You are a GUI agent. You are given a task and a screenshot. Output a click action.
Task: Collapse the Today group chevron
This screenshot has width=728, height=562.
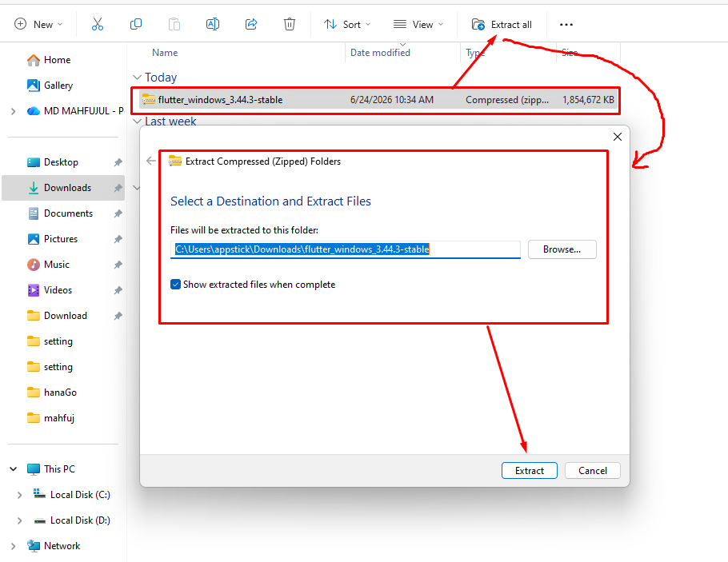pyautogui.click(x=137, y=77)
